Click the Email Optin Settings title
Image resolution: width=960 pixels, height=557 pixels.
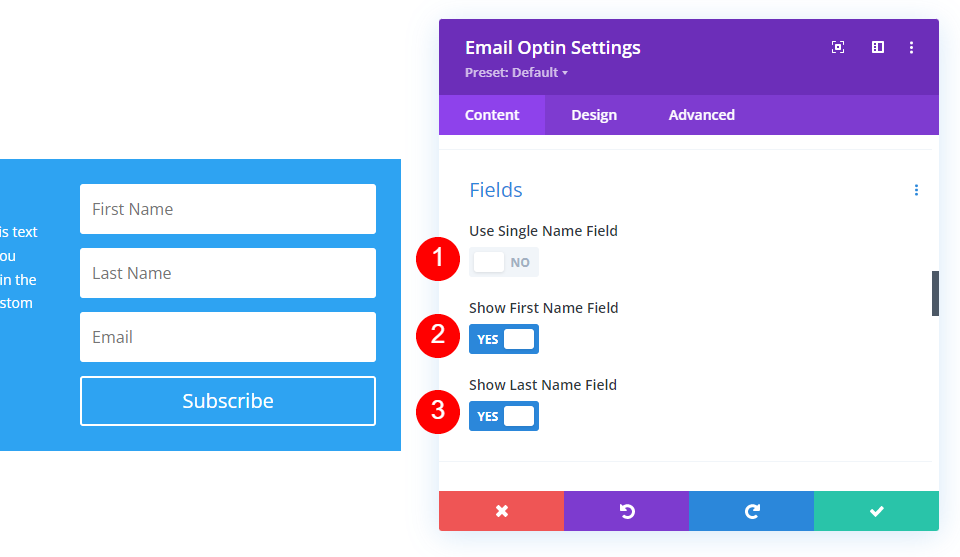553,48
